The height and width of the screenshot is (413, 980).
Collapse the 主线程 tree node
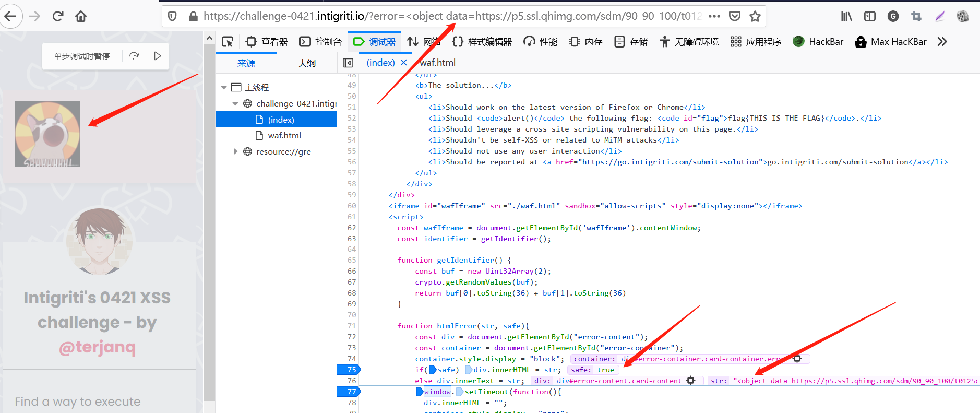(224, 88)
